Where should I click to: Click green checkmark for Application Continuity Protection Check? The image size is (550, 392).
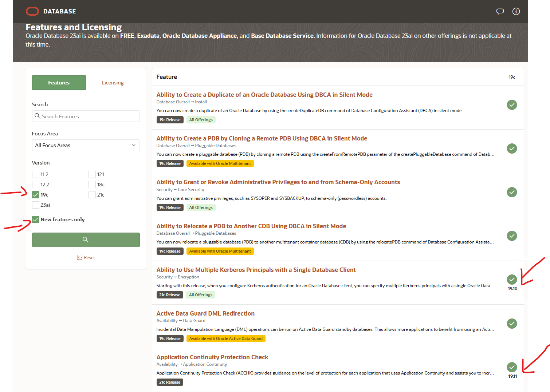pyautogui.click(x=512, y=367)
